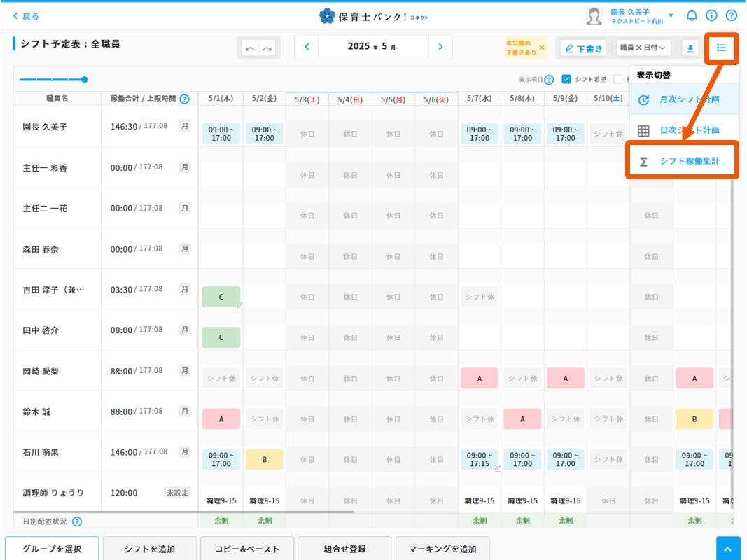Open the notification bell
Image resolution: width=747 pixels, height=560 pixels.
pos(692,15)
